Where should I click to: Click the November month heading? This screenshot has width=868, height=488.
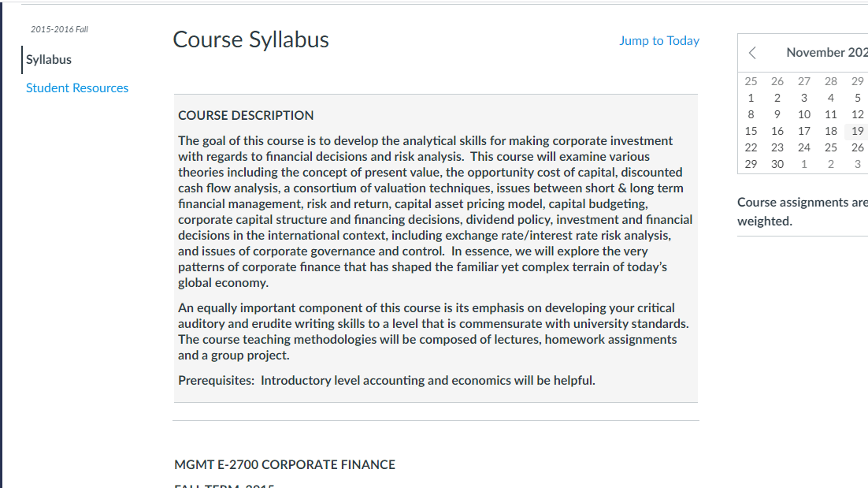(x=826, y=53)
